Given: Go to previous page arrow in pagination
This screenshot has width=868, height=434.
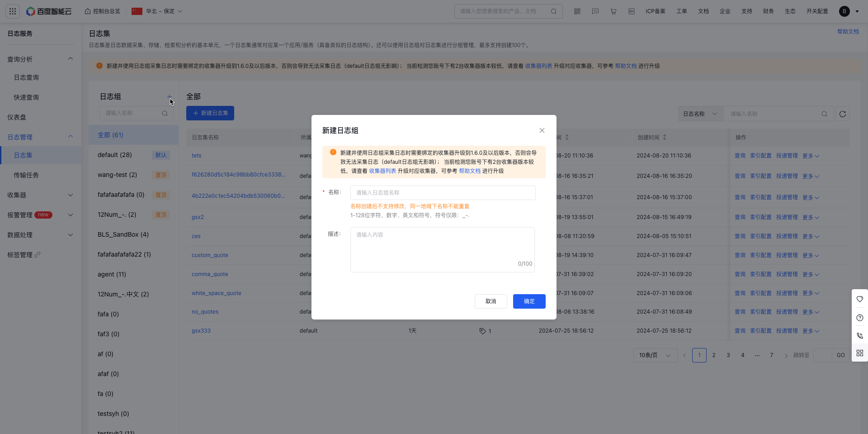Looking at the screenshot, I should [x=684, y=355].
